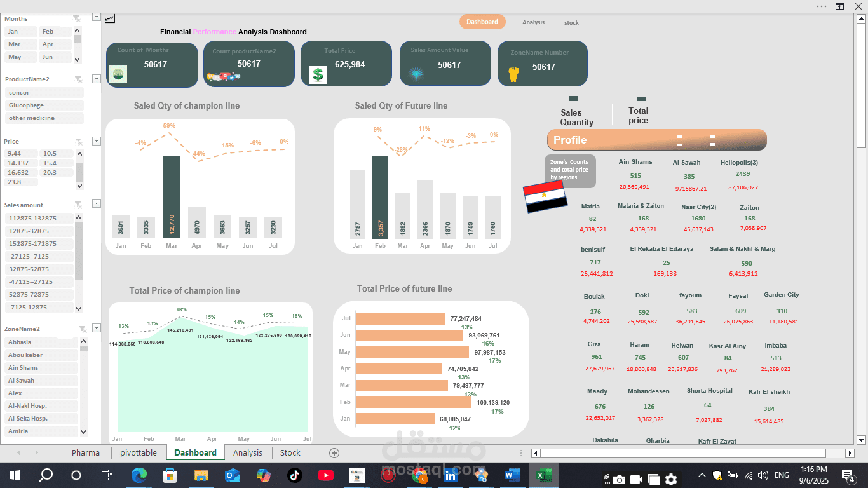Open LinkedIn from the taskbar
The image size is (868, 488).
[x=451, y=475]
